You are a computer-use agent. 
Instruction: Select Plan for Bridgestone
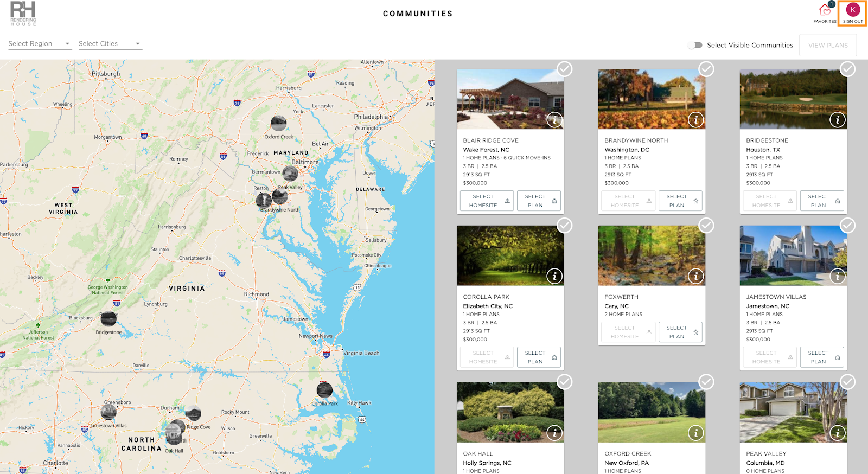pos(822,201)
